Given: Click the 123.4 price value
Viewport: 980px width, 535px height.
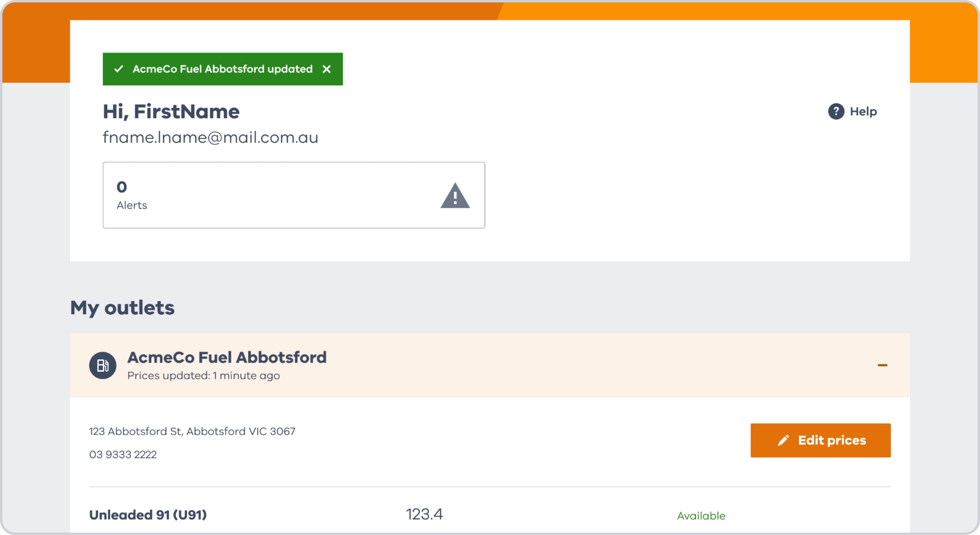Looking at the screenshot, I should pos(424,514).
